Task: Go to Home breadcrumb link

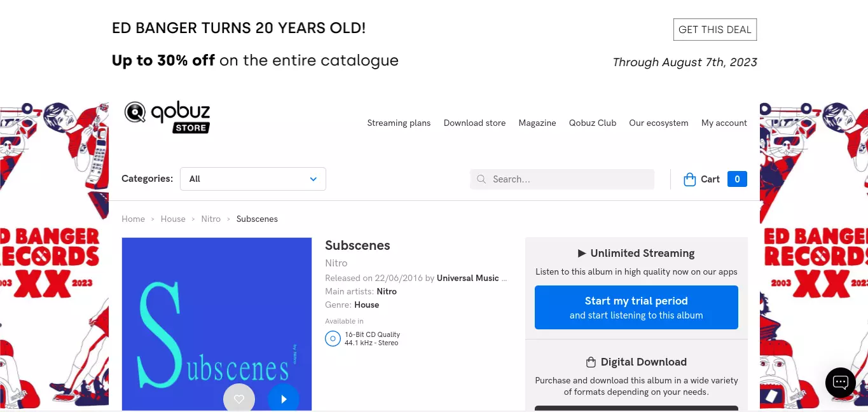Action: coord(134,219)
